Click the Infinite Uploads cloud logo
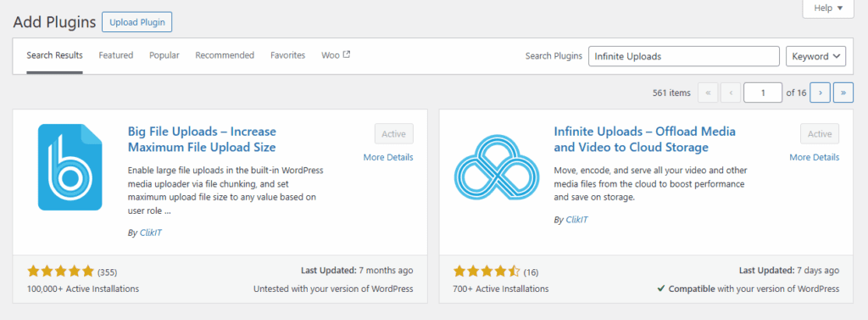The width and height of the screenshot is (868, 320). 497,167
